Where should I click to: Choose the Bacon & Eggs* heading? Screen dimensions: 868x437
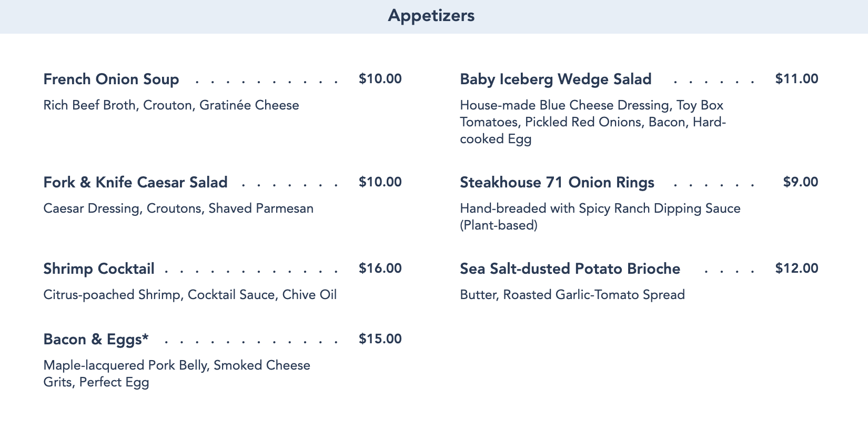pos(96,340)
